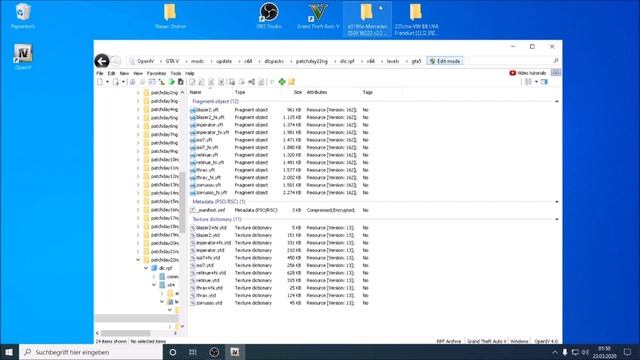Open the VW LNA Frankfurt desktop folder
Image resolution: width=640 pixels, height=360 pixels.
[x=416, y=19]
